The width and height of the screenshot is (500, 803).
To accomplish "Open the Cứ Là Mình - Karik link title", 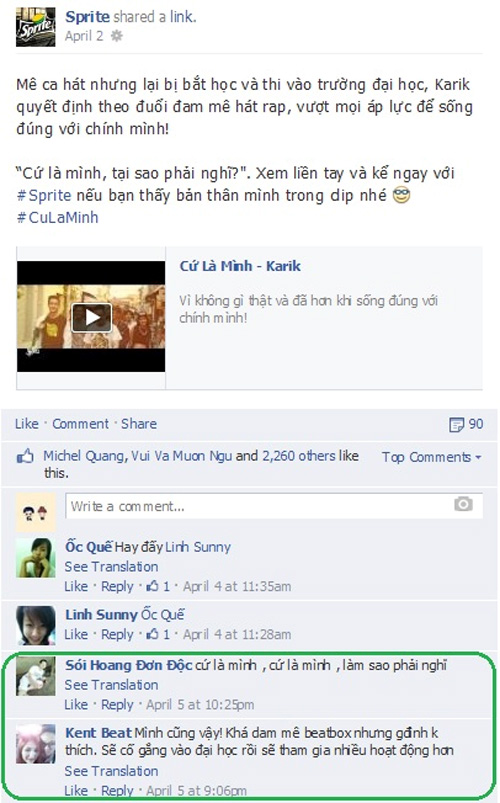I will [x=240, y=266].
